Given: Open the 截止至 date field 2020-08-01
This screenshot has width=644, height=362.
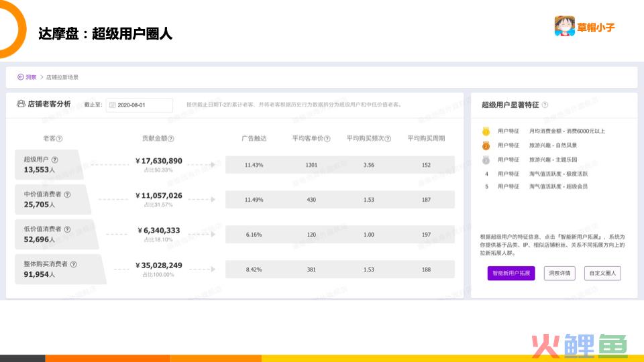Looking at the screenshot, I should point(140,105).
